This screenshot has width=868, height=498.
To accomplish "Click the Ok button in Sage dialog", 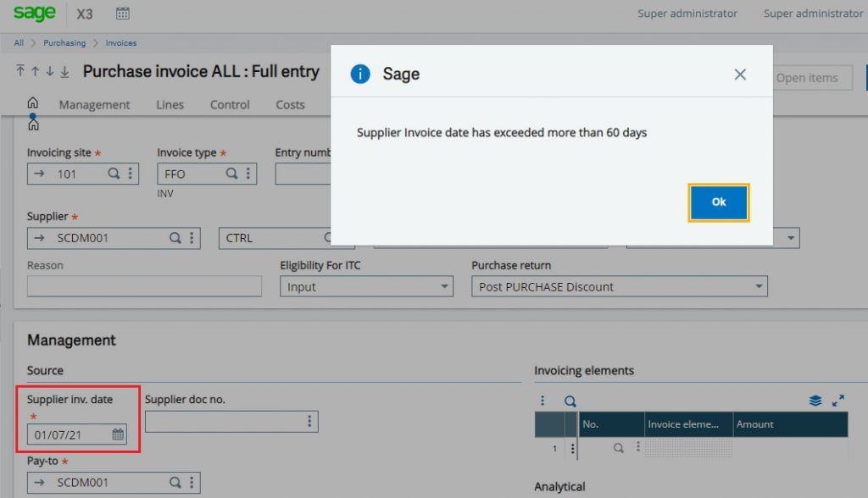I will point(719,202).
